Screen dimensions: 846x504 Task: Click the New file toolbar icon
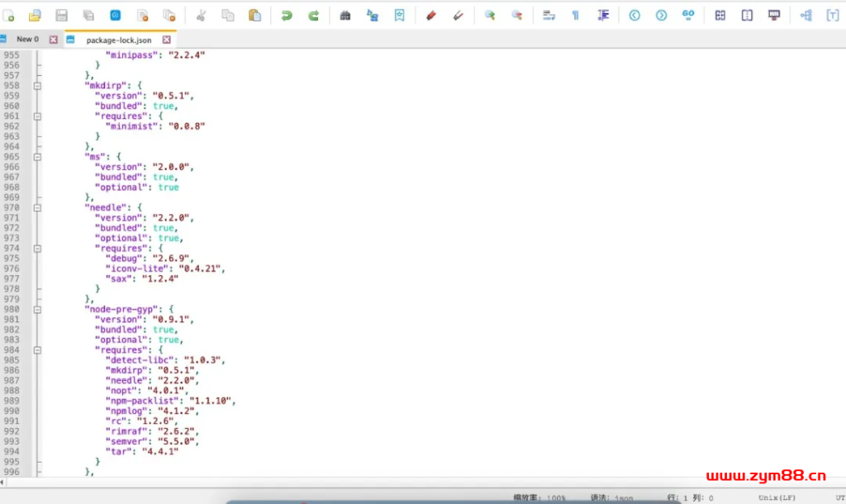9,15
